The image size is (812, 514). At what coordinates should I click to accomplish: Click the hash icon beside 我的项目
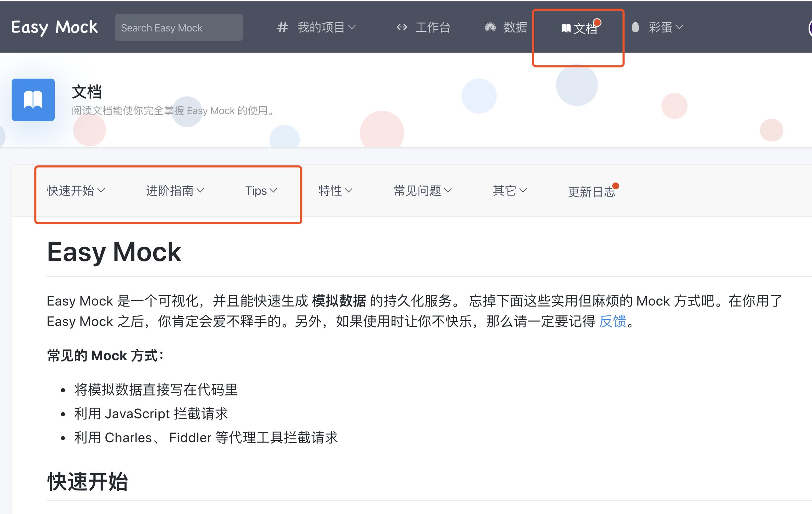(x=283, y=27)
